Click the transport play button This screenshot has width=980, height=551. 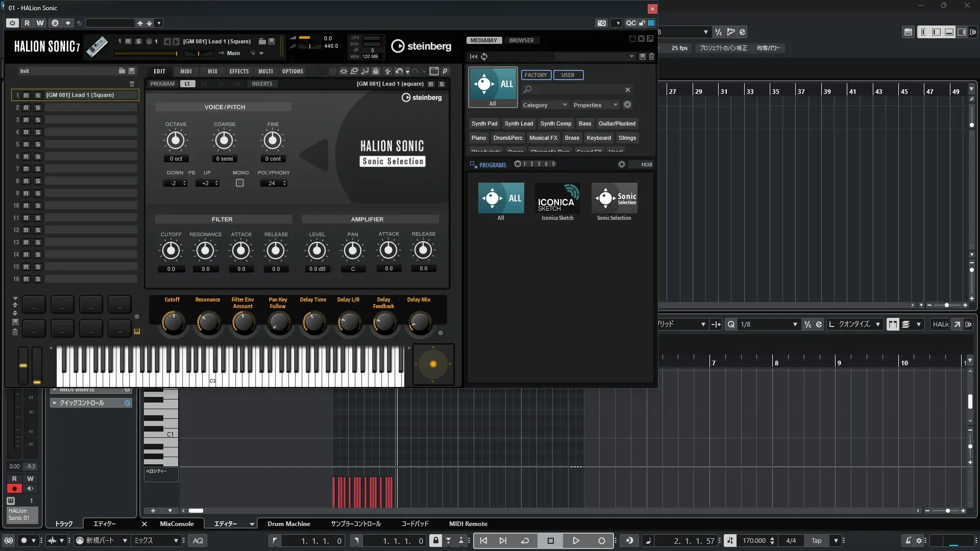coord(576,541)
